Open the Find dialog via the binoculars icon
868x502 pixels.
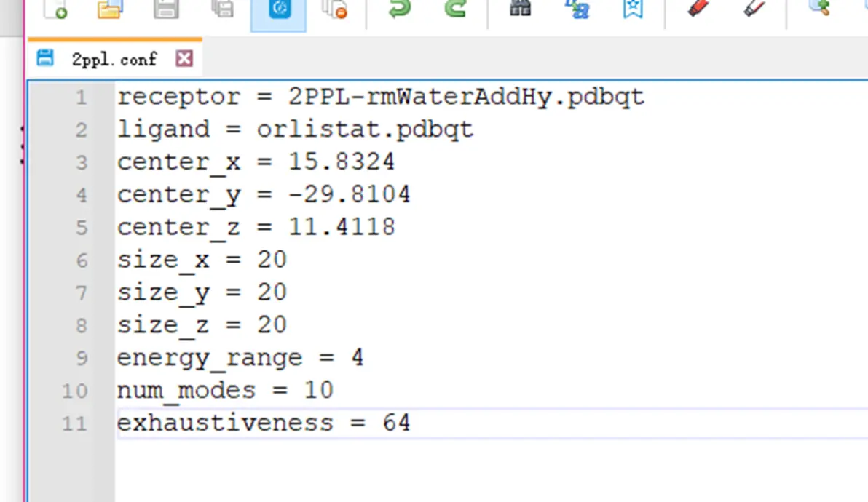pos(519,10)
